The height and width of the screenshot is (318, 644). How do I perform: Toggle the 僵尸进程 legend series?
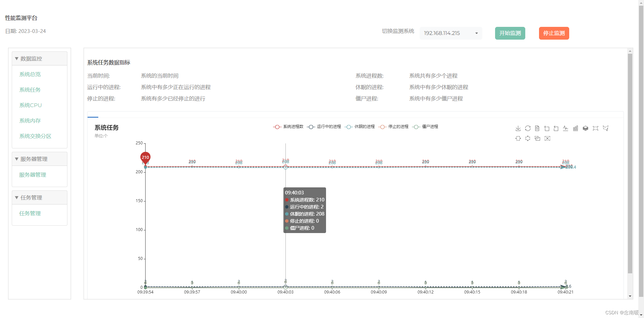pyautogui.click(x=430, y=127)
